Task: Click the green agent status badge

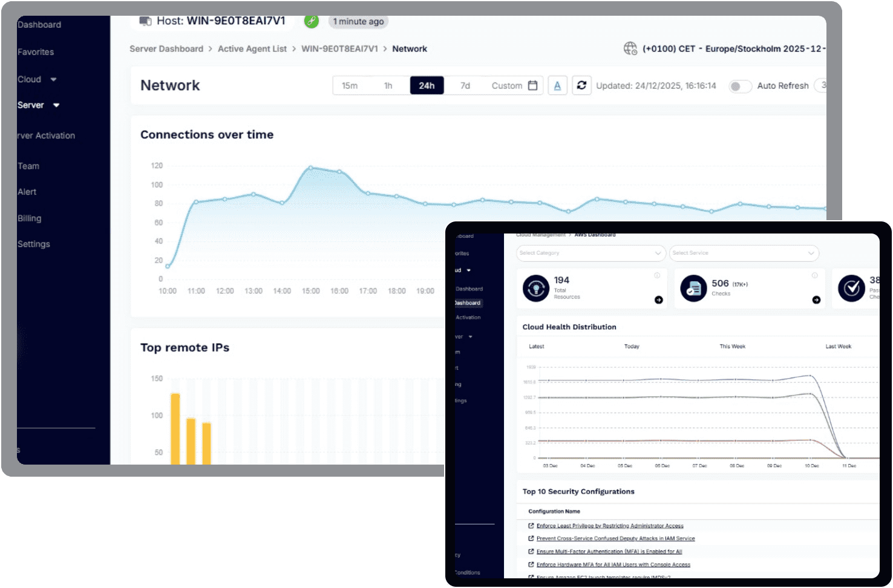Action: pos(311,21)
